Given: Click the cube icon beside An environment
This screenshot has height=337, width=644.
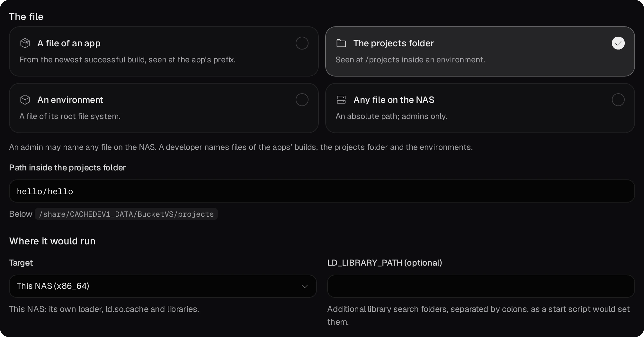Looking at the screenshot, I should click(25, 100).
